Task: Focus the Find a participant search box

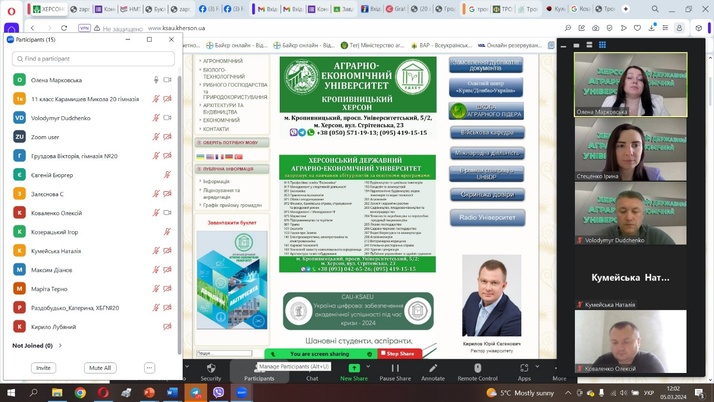Action: click(93, 59)
